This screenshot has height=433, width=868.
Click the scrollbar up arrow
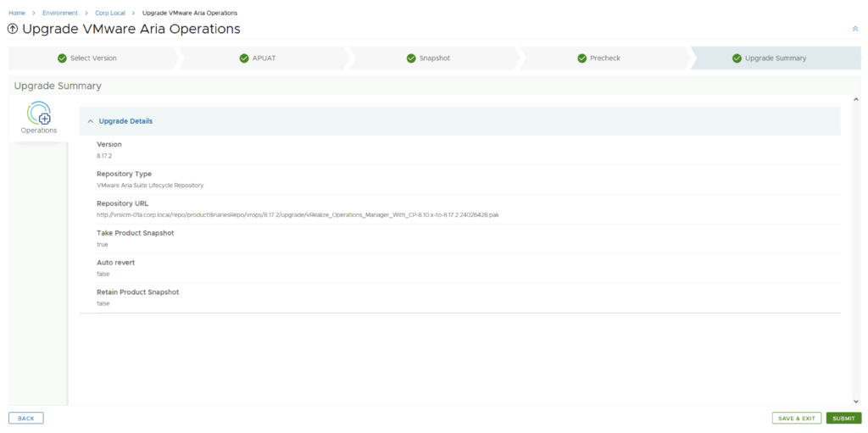tap(855, 100)
